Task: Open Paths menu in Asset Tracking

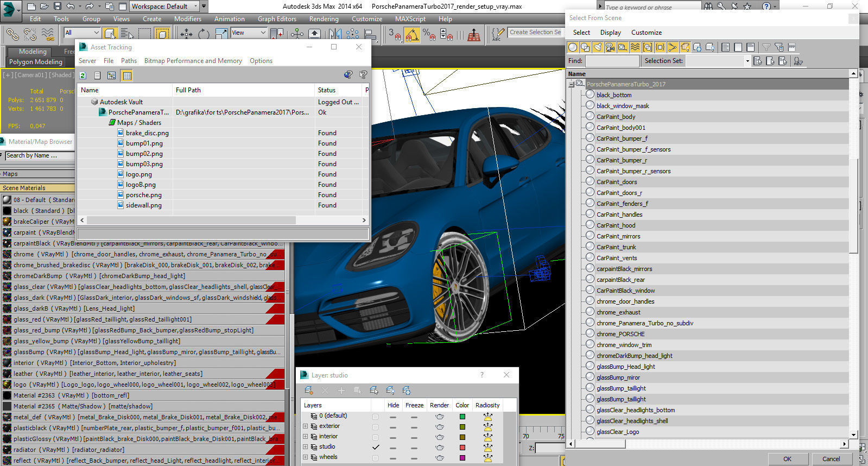Action: coord(129,61)
